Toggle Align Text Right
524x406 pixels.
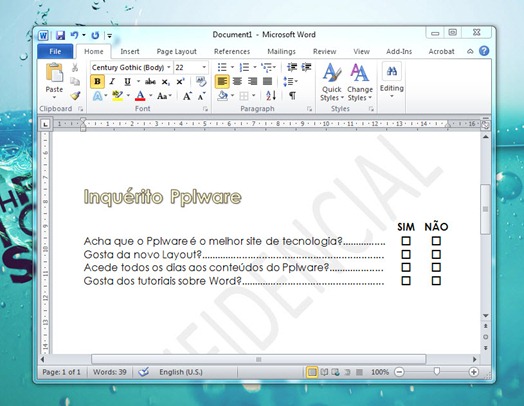tap(252, 81)
